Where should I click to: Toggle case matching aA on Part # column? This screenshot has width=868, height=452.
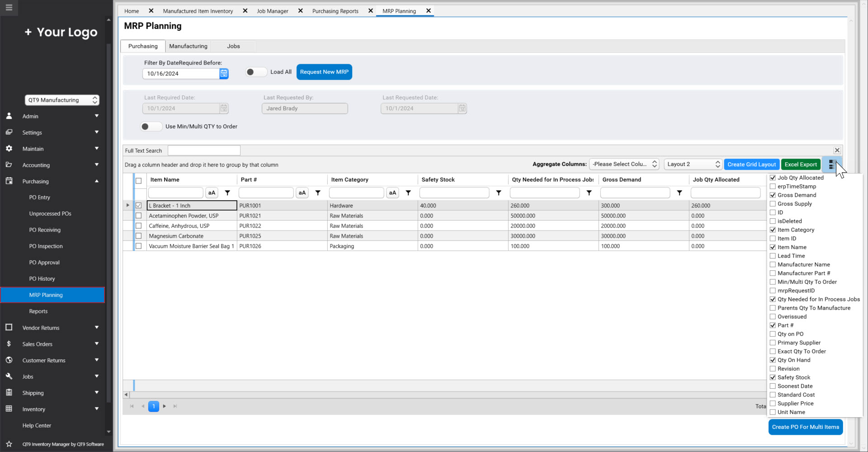pos(302,193)
